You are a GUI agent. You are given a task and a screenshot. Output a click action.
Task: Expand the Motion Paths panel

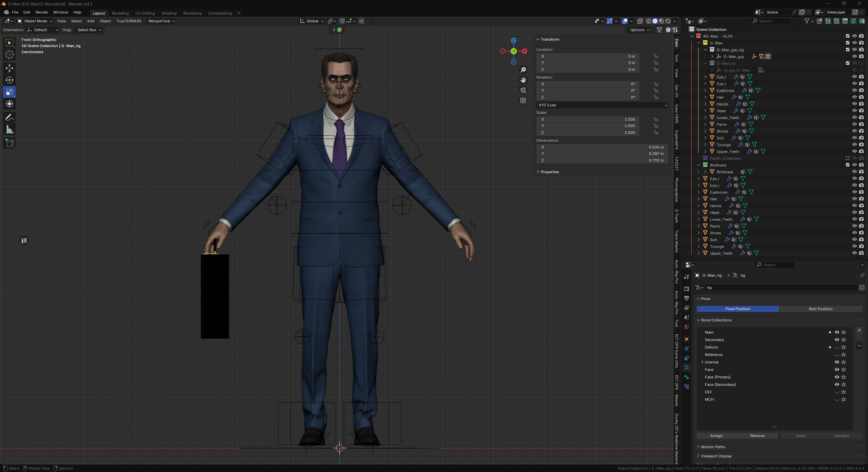click(x=713, y=447)
